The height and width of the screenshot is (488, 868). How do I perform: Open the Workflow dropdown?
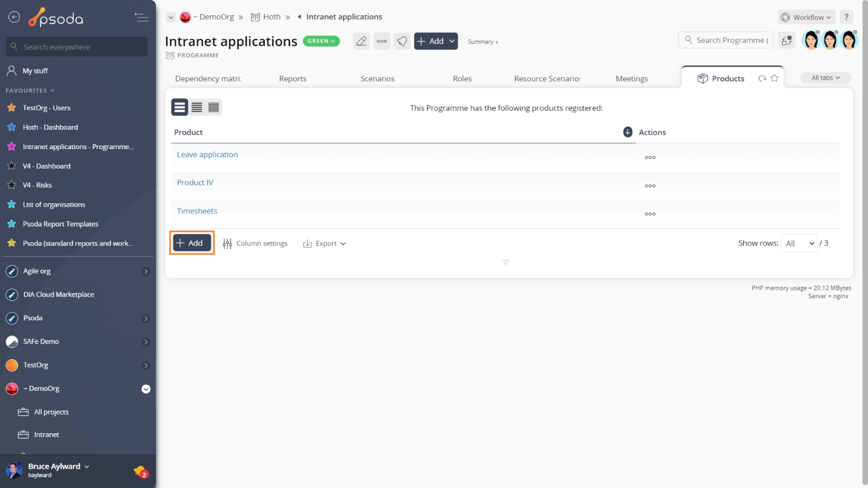[x=806, y=18]
